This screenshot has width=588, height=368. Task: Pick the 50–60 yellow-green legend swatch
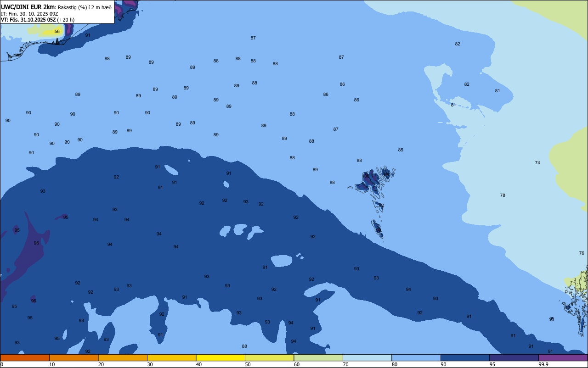pyautogui.click(x=269, y=357)
